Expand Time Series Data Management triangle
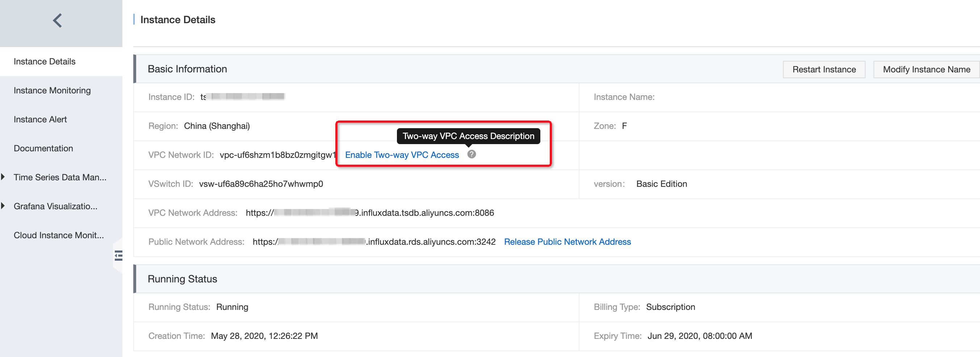This screenshot has width=980, height=357. [3, 177]
